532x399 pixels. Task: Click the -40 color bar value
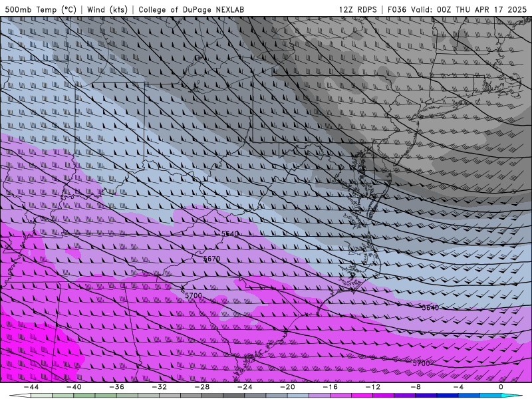click(74, 387)
